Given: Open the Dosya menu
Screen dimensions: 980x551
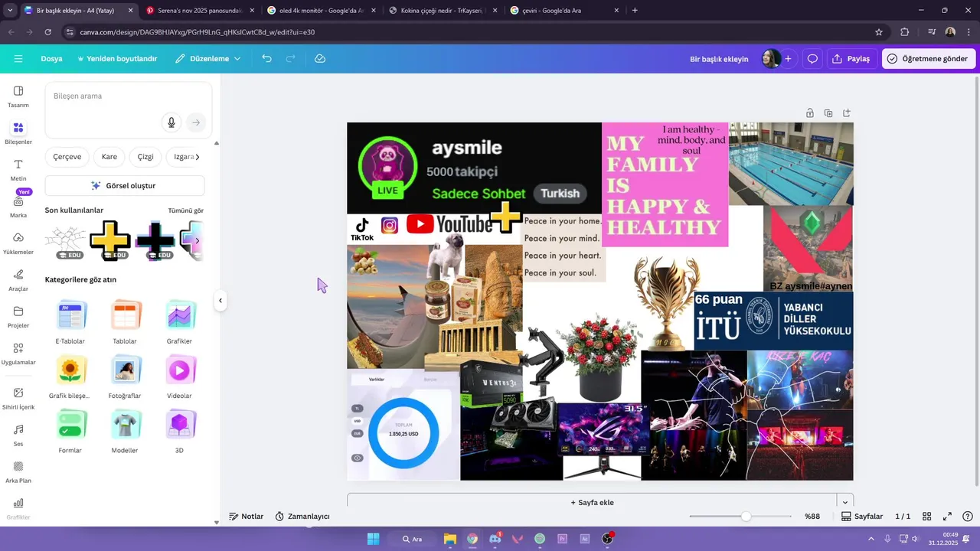Looking at the screenshot, I should 51,59.
